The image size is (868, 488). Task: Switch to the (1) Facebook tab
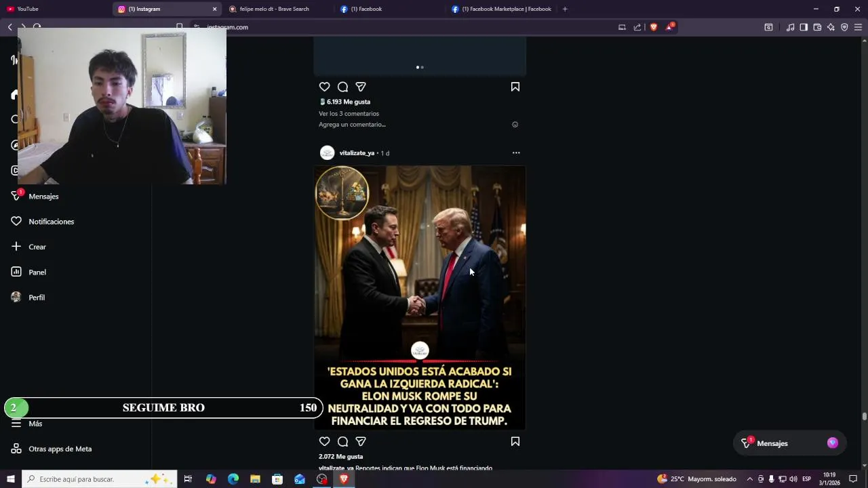pos(389,9)
